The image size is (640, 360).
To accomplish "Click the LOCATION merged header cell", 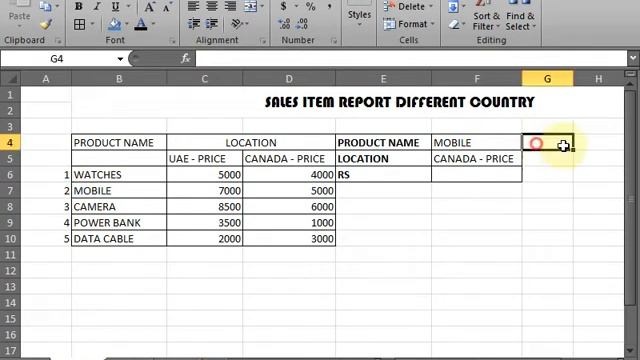I will click(251, 143).
